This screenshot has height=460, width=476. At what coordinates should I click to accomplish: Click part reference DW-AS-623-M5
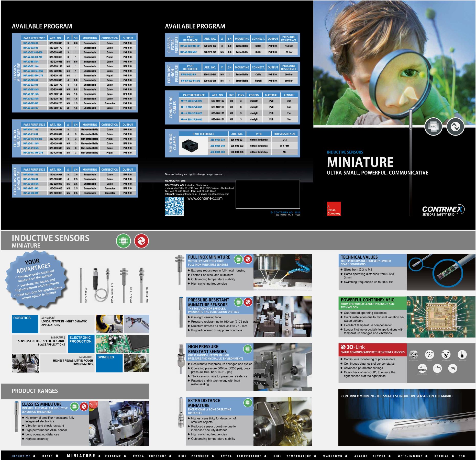(x=31, y=103)
